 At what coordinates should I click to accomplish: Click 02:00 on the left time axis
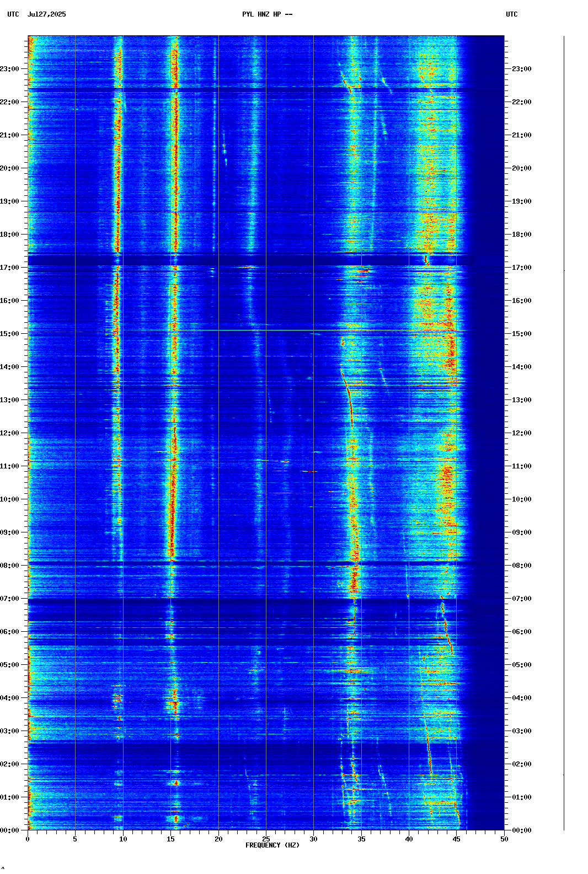[9, 764]
